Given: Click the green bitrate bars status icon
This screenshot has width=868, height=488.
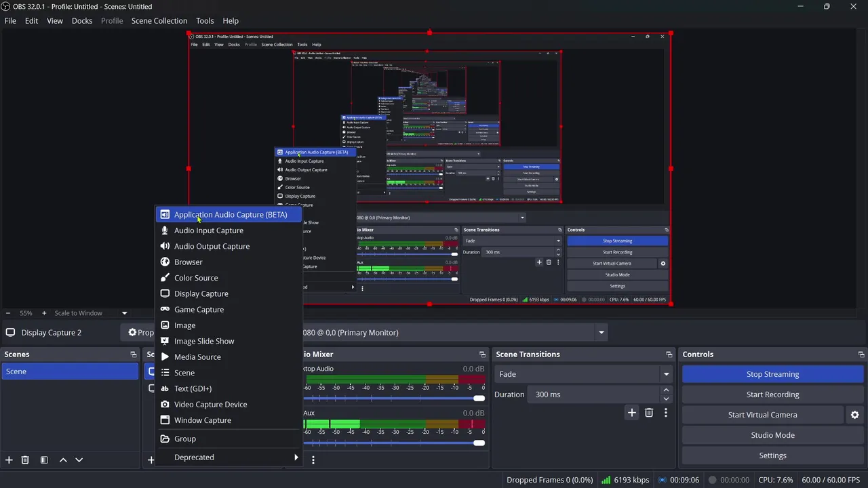Looking at the screenshot, I should point(606,480).
